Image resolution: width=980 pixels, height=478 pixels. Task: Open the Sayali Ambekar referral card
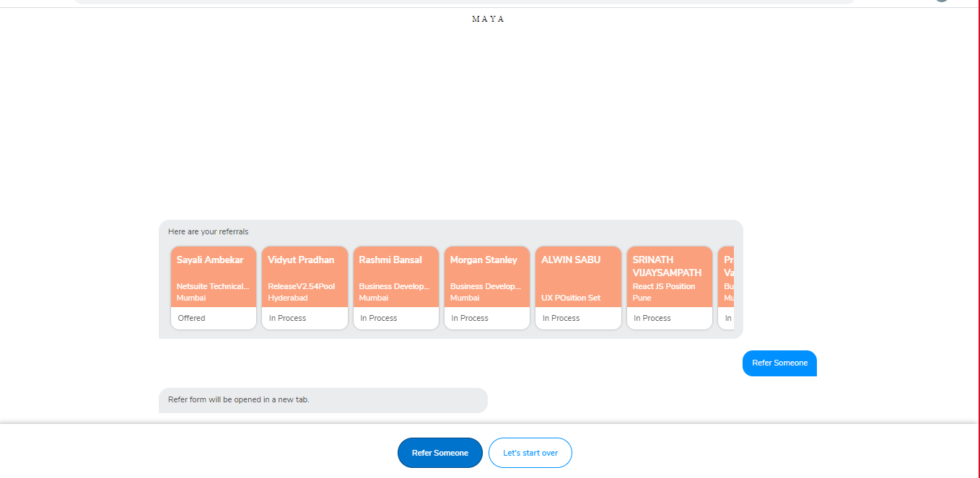[x=213, y=278]
